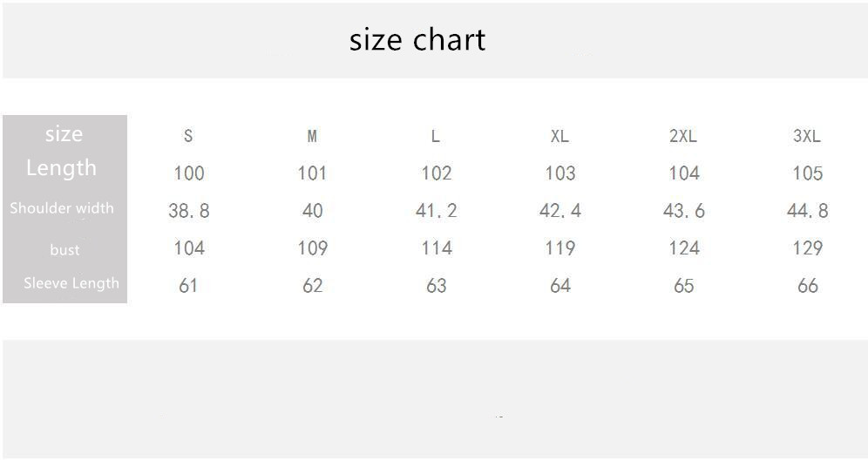Viewport: 868px width, 461px height.
Task: Select the S size column header
Action: 188,136
